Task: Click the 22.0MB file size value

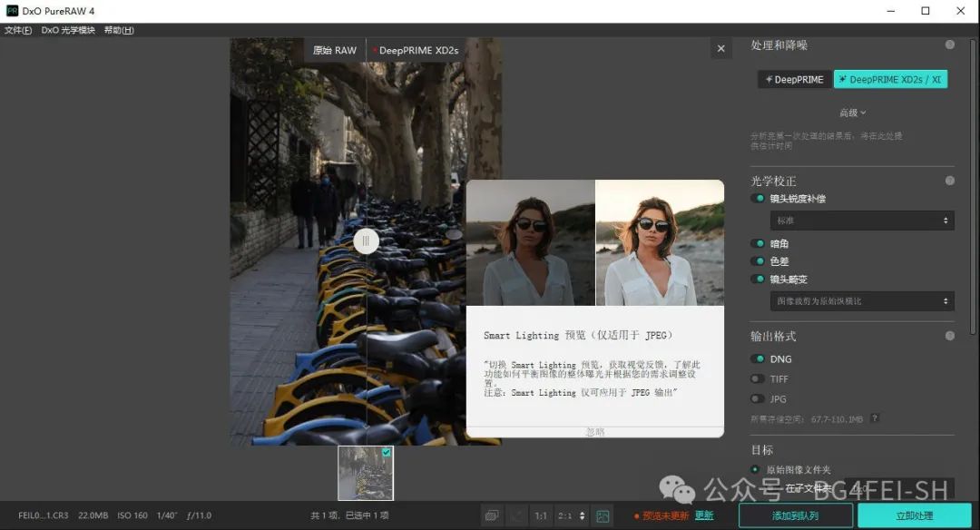Action: (93, 515)
